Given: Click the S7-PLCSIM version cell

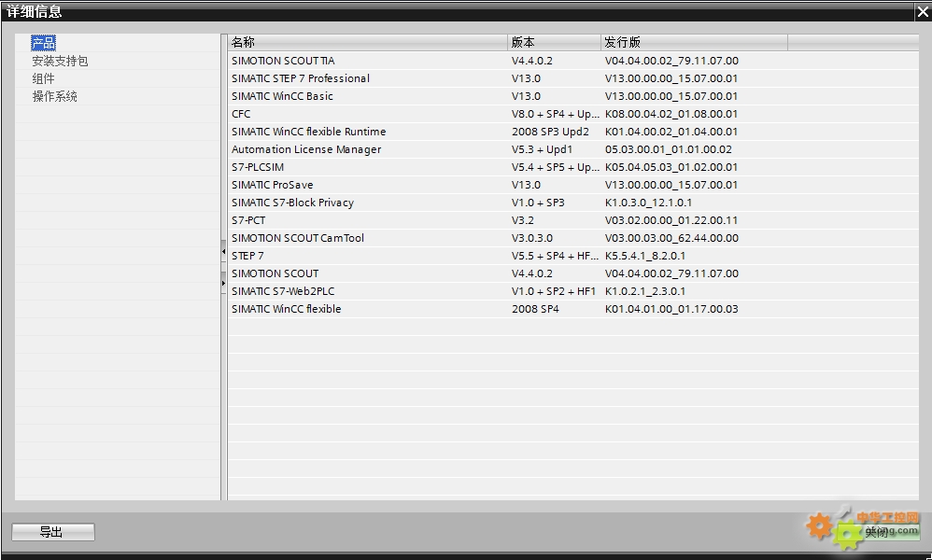Looking at the screenshot, I should click(x=555, y=167).
